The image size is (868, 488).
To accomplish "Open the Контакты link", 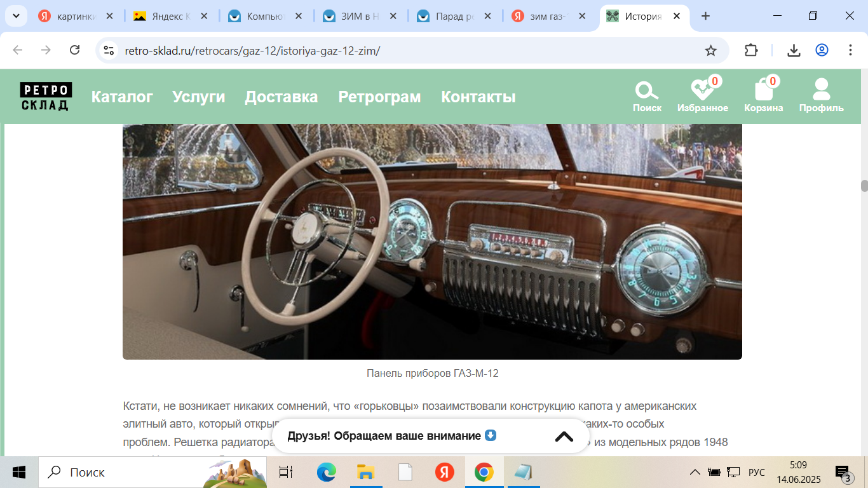I will coord(478,97).
